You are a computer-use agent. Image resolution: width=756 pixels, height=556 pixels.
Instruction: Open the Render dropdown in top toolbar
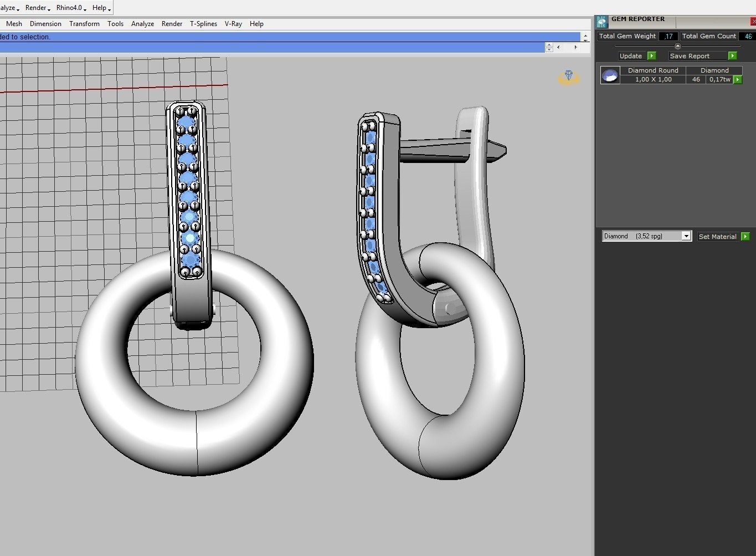[x=38, y=8]
